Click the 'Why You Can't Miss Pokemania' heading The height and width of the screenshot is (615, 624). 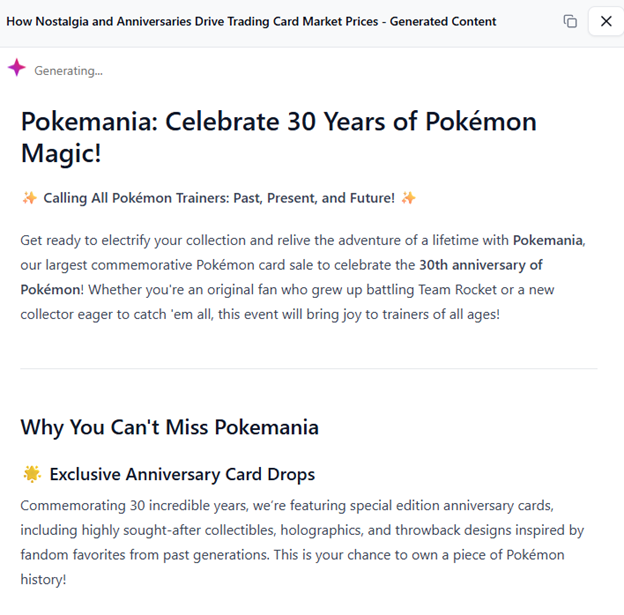169,427
